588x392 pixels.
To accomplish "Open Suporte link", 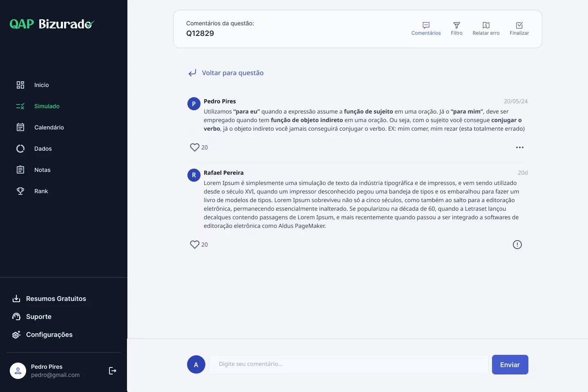I will tap(39, 316).
